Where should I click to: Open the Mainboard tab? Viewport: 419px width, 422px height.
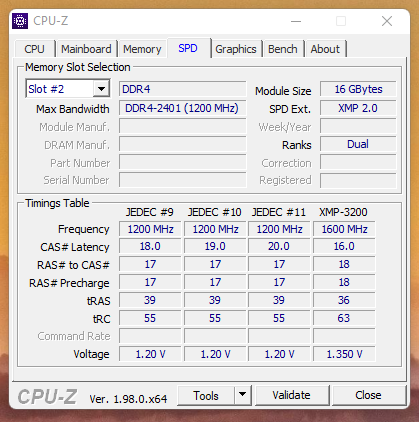click(x=86, y=49)
